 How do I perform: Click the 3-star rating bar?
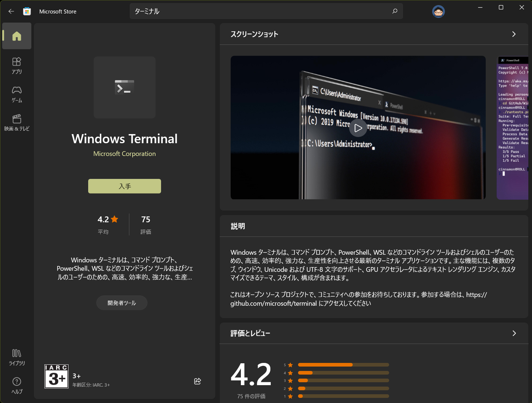[x=343, y=380]
